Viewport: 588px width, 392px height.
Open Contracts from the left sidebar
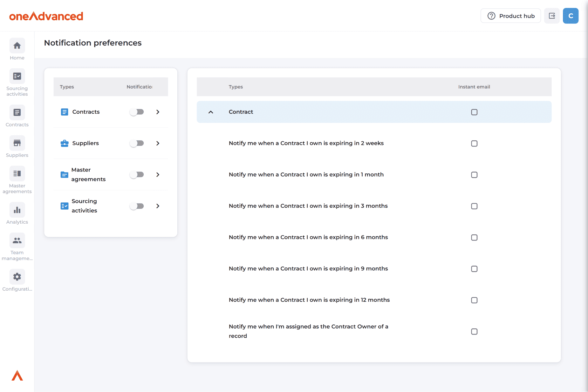coord(17,113)
